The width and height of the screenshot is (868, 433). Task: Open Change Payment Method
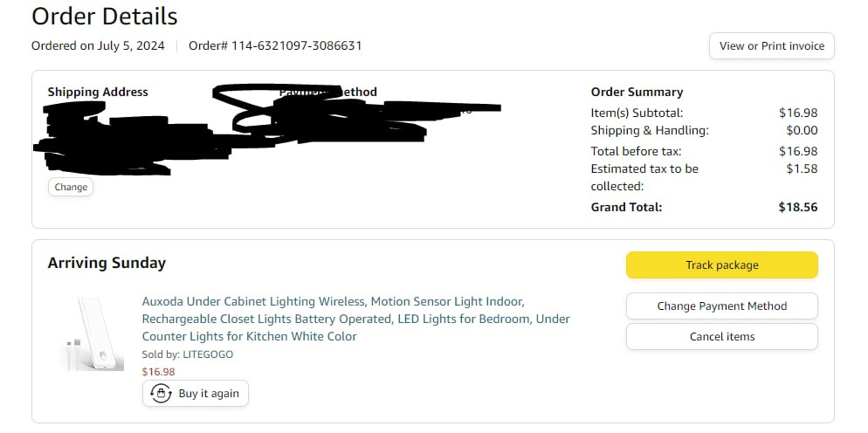click(x=722, y=306)
